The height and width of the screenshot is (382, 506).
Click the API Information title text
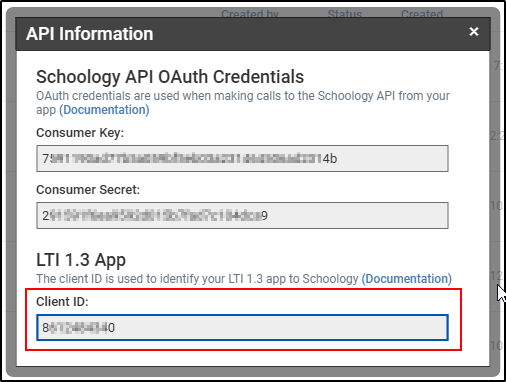point(90,34)
